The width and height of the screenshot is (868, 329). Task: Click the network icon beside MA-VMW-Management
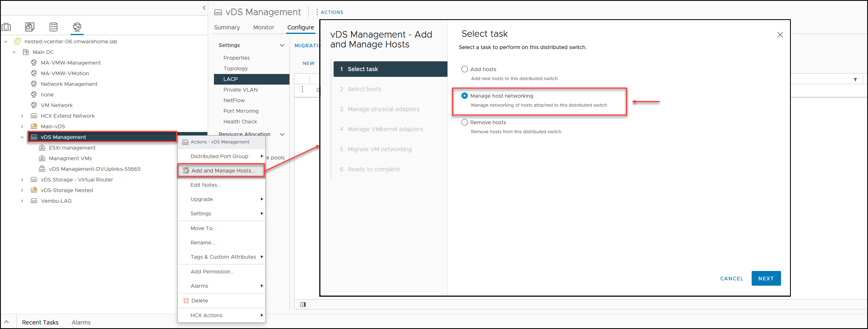(34, 63)
